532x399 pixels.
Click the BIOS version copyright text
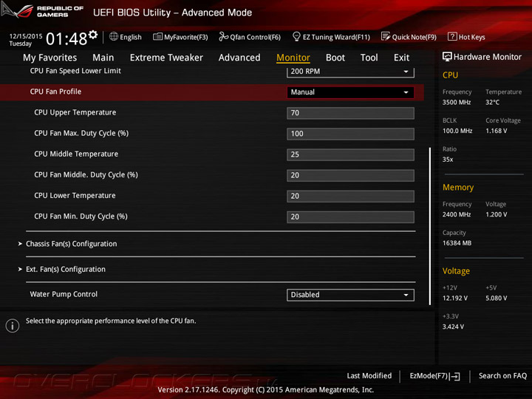(x=266, y=390)
